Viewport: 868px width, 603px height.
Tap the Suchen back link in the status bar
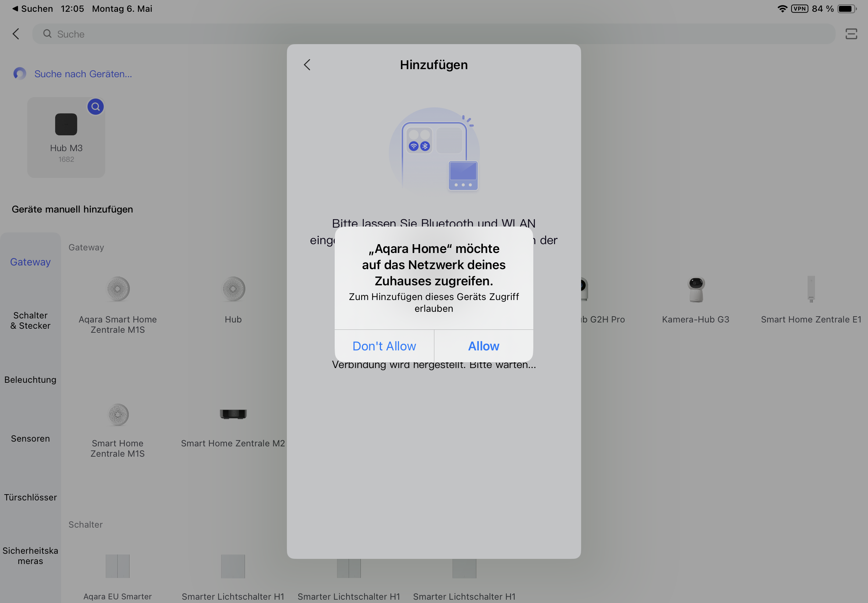[32, 9]
